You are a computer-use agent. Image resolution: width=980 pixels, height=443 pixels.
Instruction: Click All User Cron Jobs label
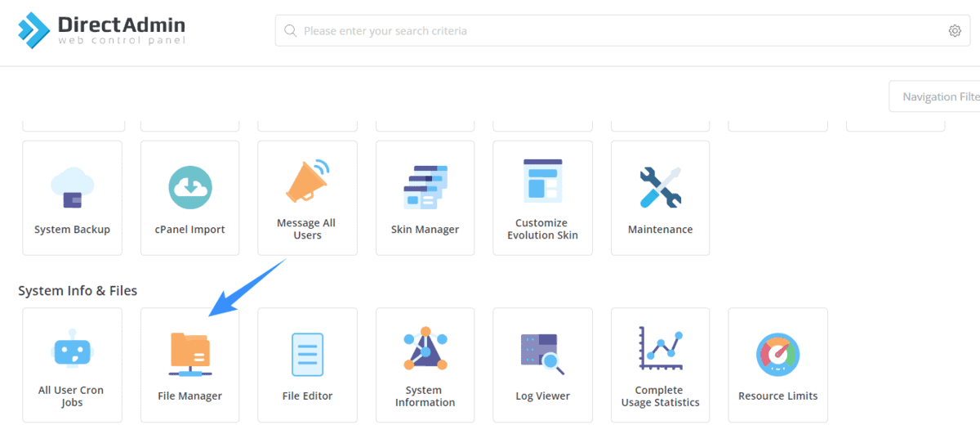point(72,396)
